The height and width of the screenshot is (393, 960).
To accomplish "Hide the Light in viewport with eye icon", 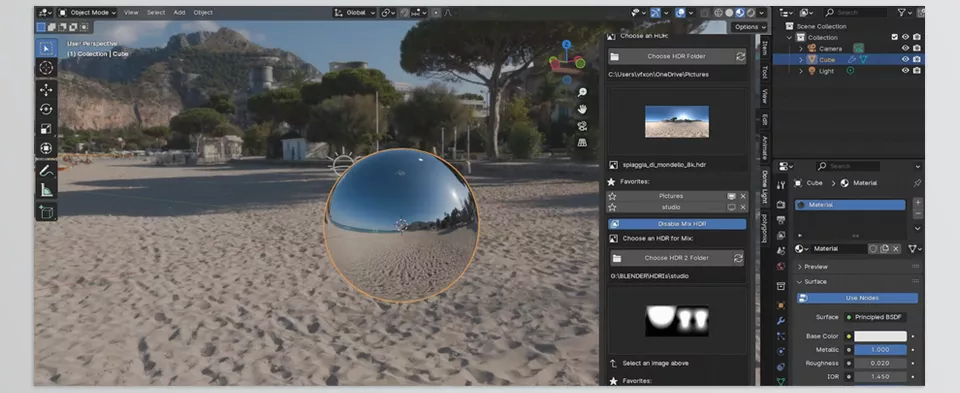I will [906, 70].
